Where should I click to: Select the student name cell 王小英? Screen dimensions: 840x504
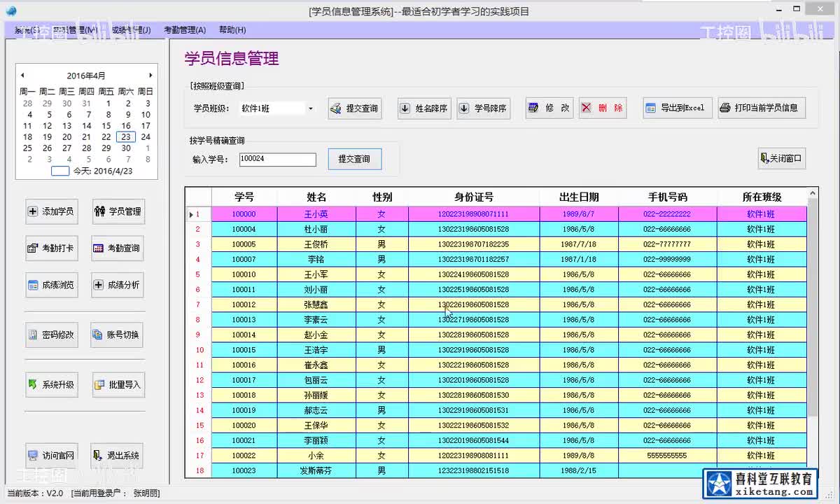point(316,214)
